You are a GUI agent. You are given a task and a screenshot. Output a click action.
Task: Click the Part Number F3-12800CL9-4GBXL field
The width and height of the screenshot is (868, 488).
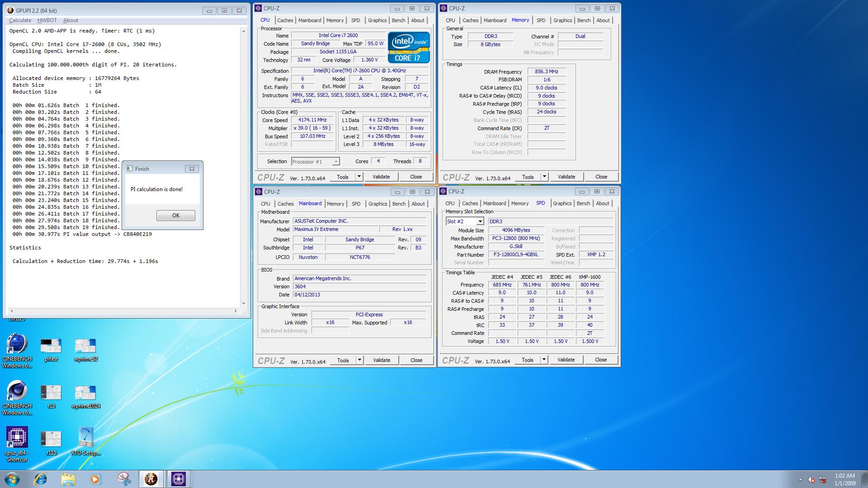click(516, 255)
